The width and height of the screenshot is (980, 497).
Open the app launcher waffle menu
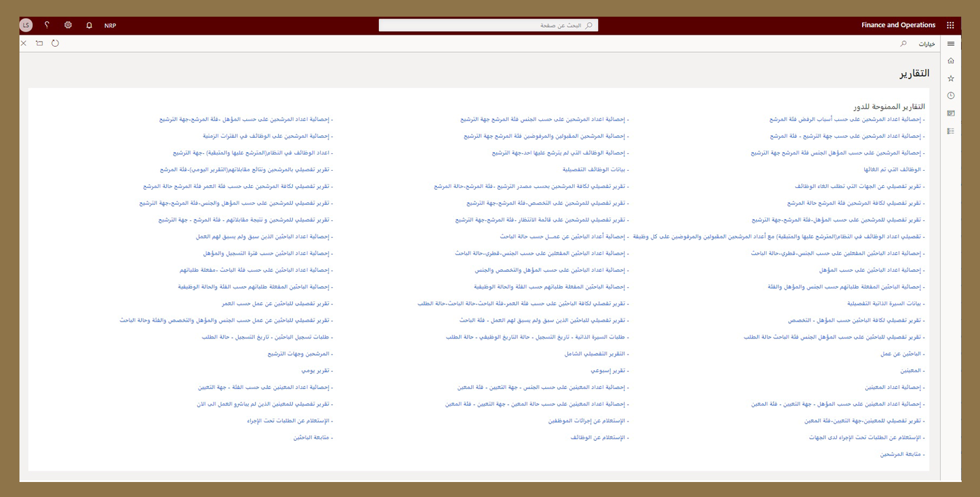pos(951,25)
